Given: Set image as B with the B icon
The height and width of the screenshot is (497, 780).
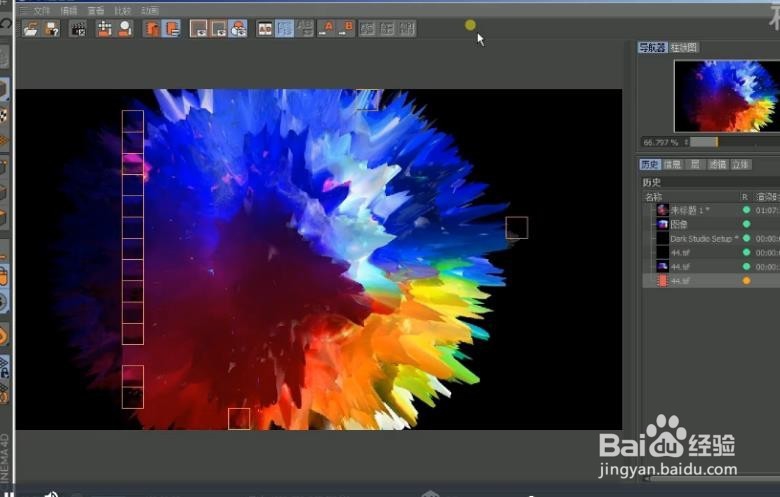Looking at the screenshot, I should point(347,29).
